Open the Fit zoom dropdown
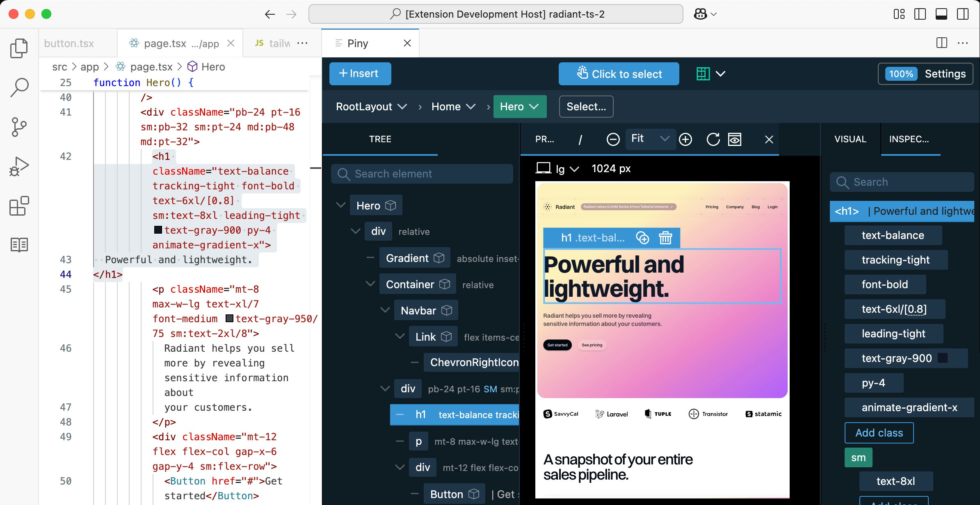 pos(650,139)
